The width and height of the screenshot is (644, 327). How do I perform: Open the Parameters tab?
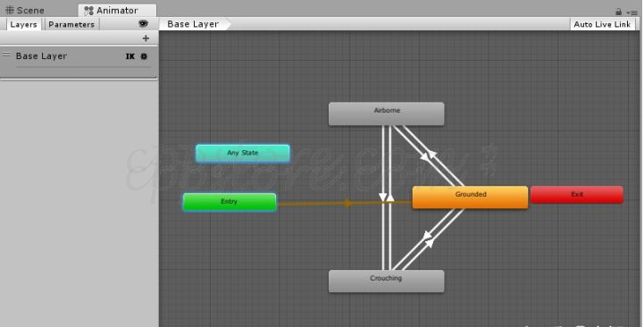point(71,24)
